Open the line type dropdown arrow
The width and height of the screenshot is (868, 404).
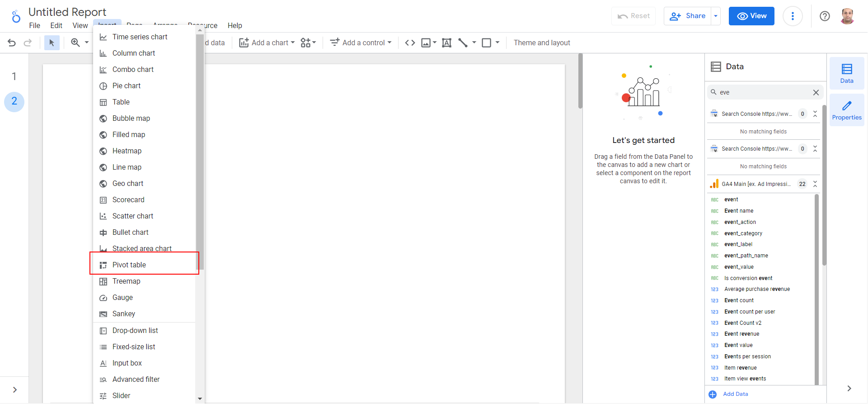click(x=474, y=43)
